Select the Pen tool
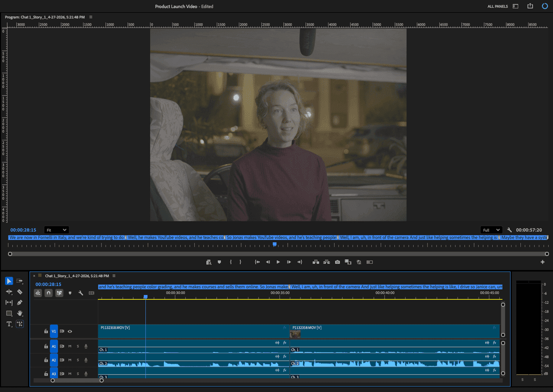This screenshot has width=553, height=392. [x=19, y=303]
